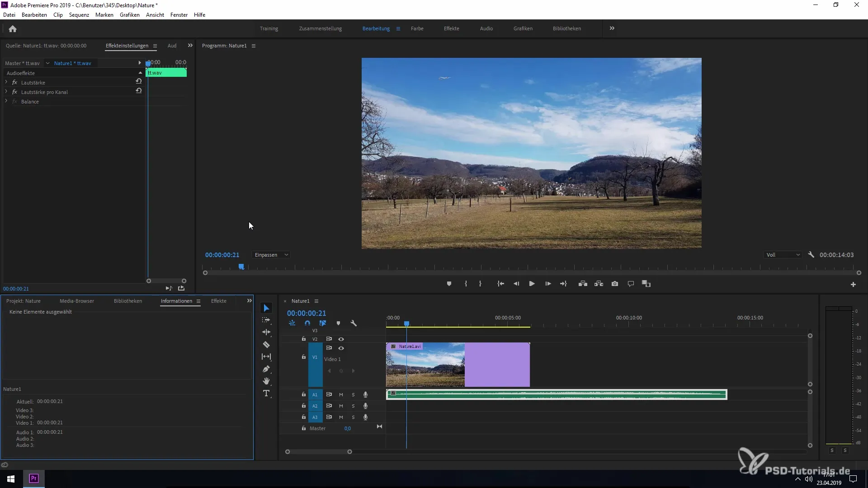Click the Master volume value 0,0
This screenshot has height=488, width=868.
click(347, 428)
